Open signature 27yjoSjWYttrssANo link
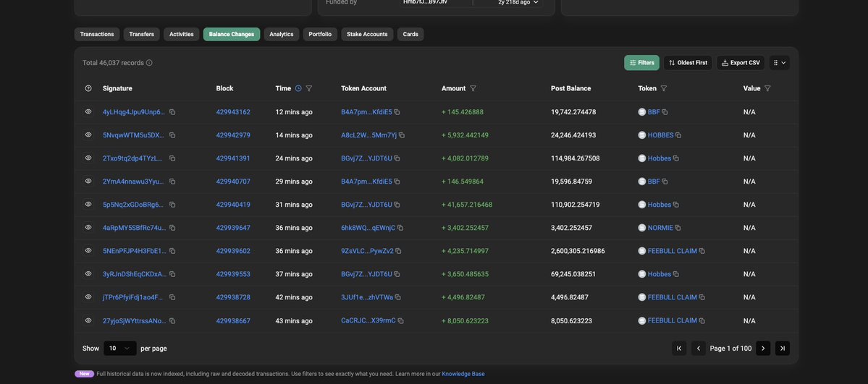868x384 pixels. [134, 321]
